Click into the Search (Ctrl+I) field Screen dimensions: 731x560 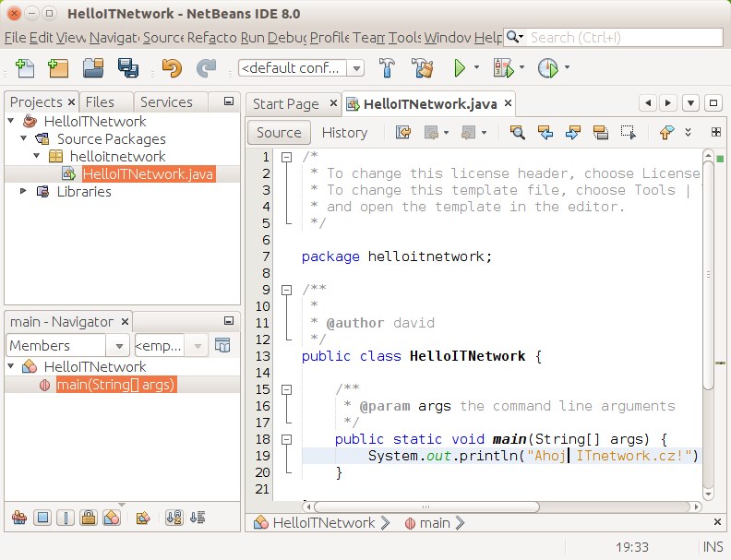click(625, 37)
